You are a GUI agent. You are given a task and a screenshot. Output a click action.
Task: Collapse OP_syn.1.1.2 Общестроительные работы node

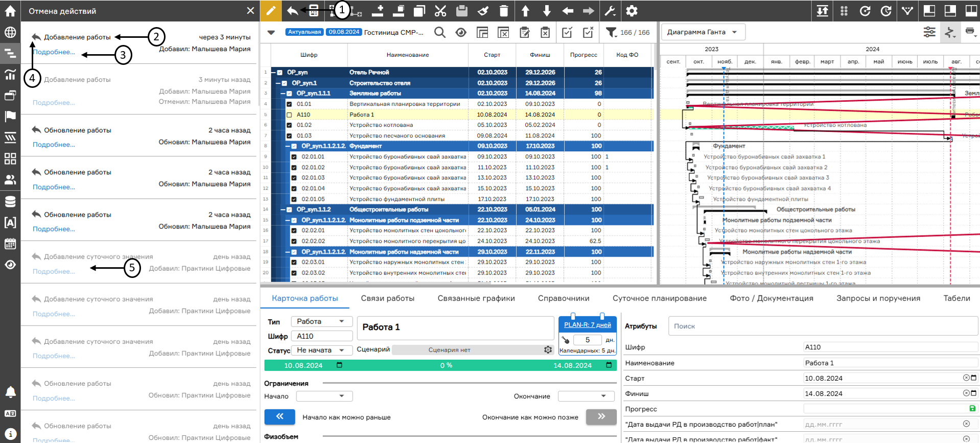click(x=283, y=209)
